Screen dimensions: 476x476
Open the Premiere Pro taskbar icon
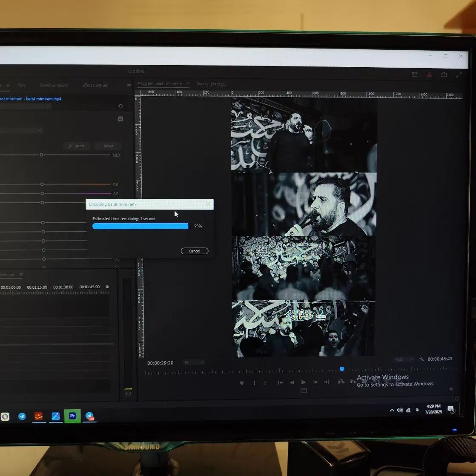[x=72, y=416]
